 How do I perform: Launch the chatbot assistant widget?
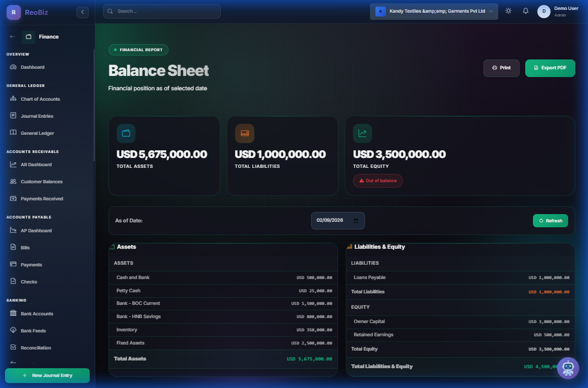(x=568, y=368)
